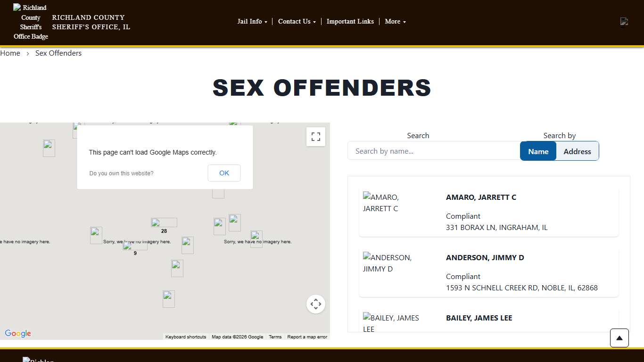Go to Home via the breadcrumb
The width and height of the screenshot is (644, 362).
10,53
